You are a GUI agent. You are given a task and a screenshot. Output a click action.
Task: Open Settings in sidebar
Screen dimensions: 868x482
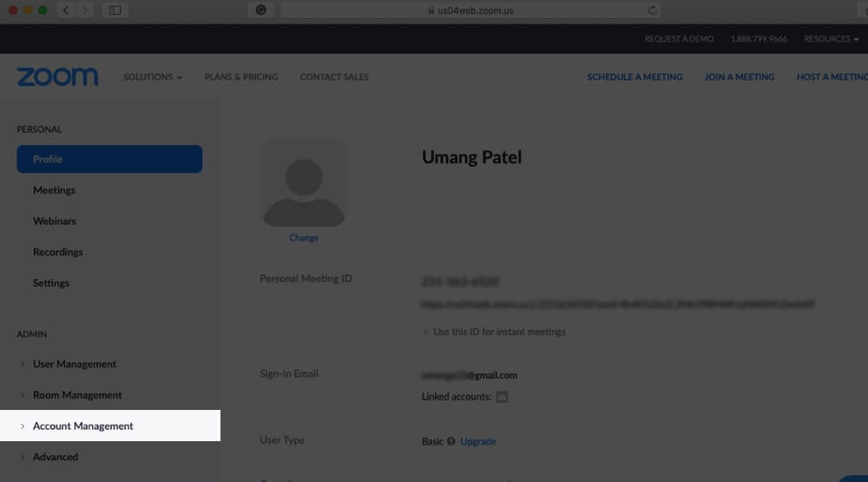pyautogui.click(x=51, y=283)
